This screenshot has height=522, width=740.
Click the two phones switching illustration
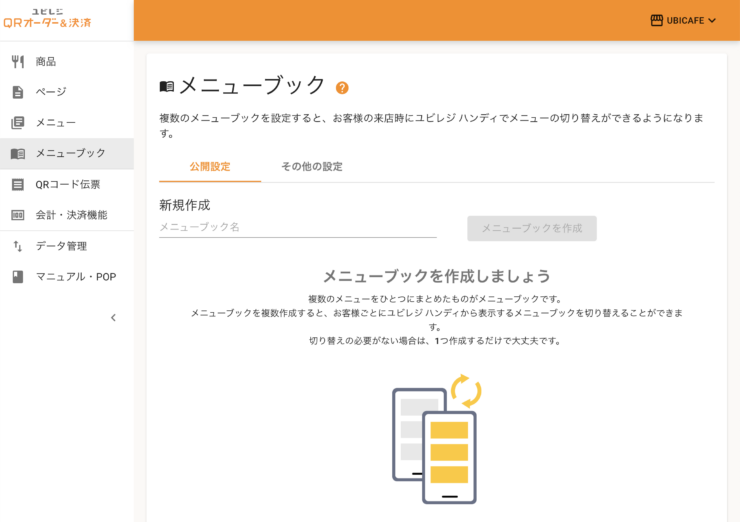(x=437, y=439)
